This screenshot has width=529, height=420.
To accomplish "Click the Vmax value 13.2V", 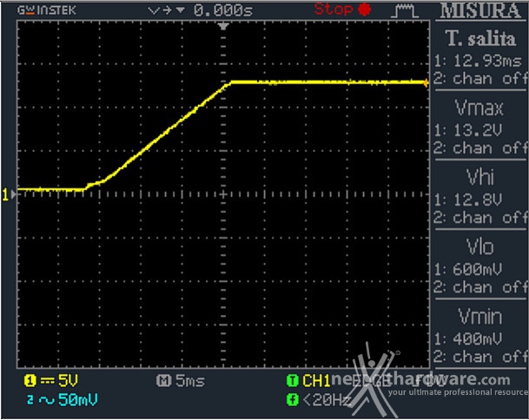I will coord(478,130).
